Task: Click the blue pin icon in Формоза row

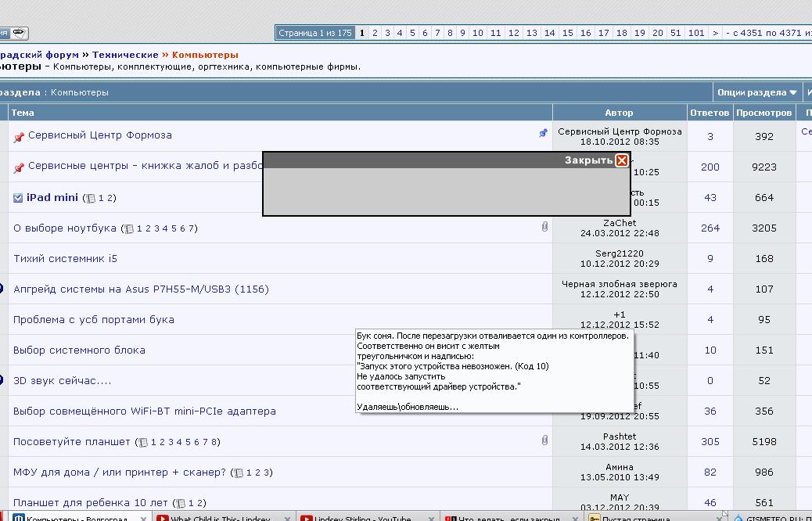Action: (x=543, y=134)
